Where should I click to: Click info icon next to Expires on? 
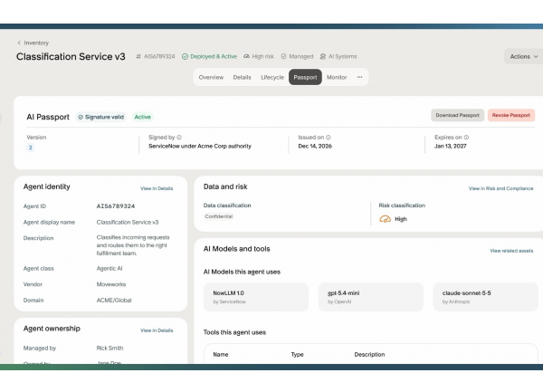tap(466, 138)
